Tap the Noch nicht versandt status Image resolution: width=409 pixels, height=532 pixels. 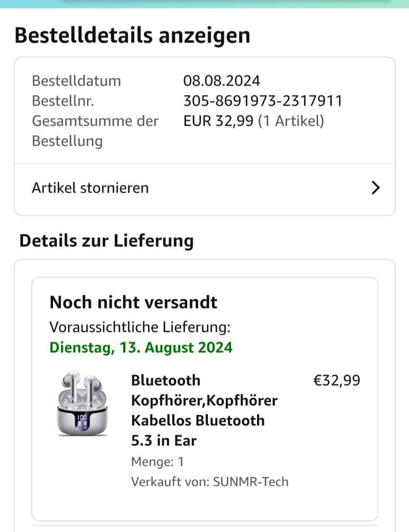[133, 302]
